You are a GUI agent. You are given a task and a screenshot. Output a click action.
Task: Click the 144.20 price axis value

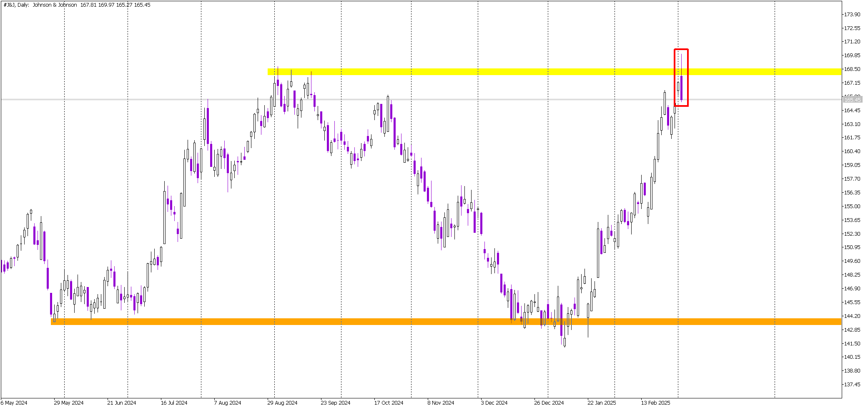[852, 316]
